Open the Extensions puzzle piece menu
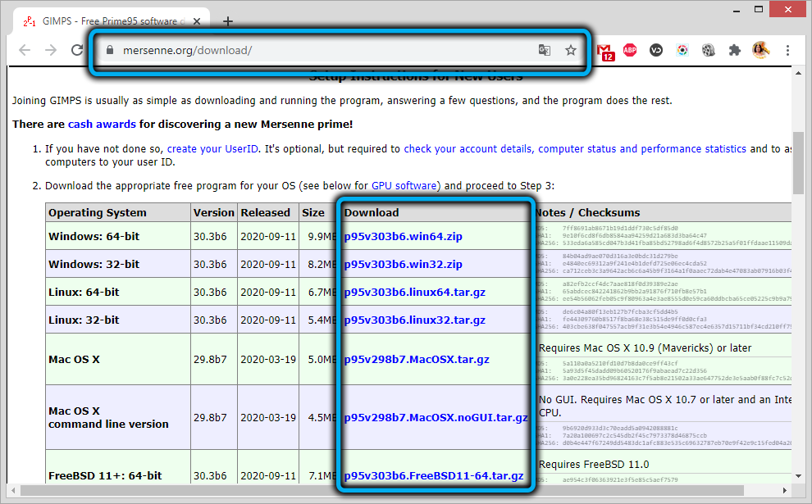 [x=734, y=51]
